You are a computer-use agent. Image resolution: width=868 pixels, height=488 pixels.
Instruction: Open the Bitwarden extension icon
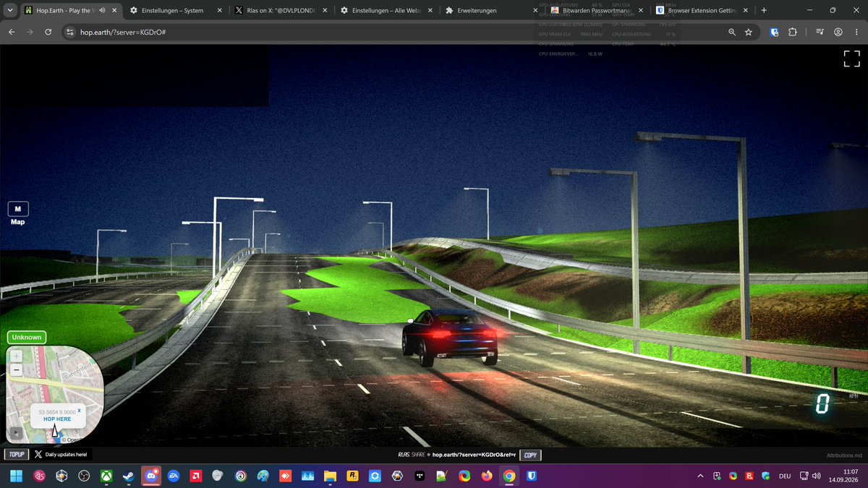click(x=775, y=33)
